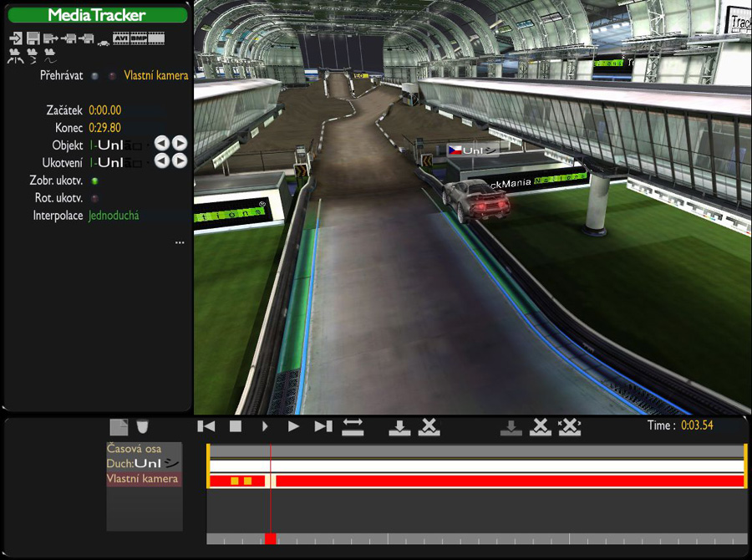Click the import floppy icon right after export icon

(x=69, y=38)
